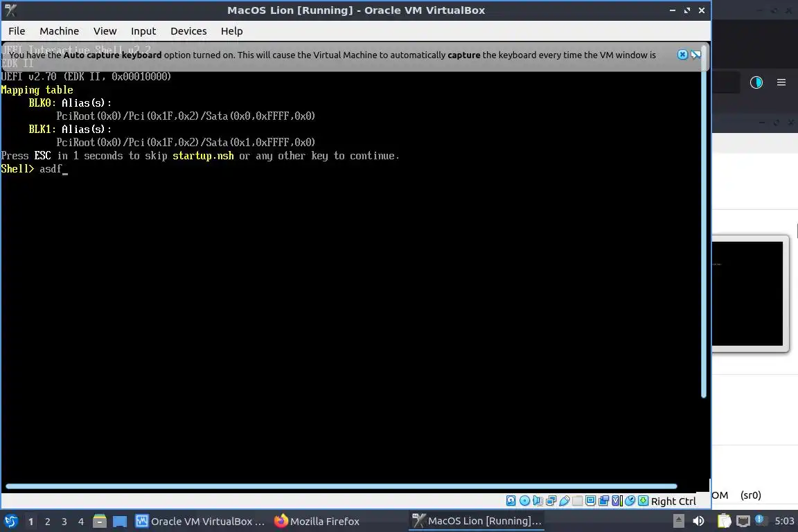Click the don't-show-again notification icon

point(695,55)
